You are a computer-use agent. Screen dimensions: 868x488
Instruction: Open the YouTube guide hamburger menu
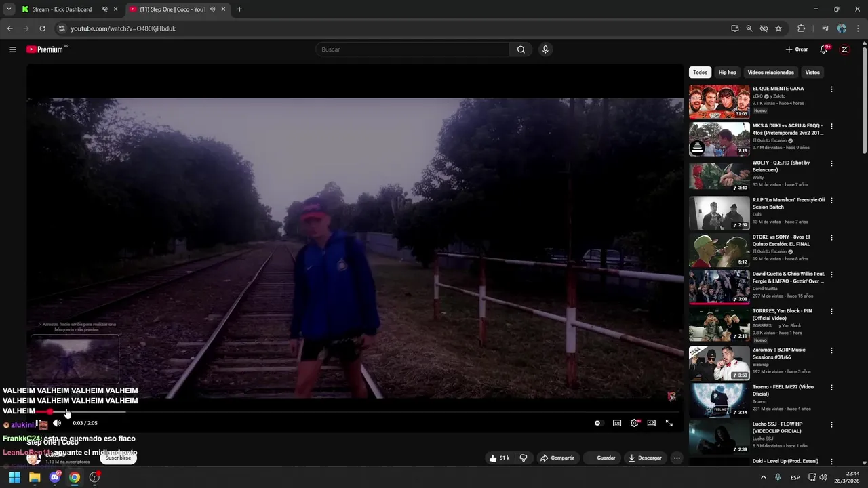click(x=13, y=49)
